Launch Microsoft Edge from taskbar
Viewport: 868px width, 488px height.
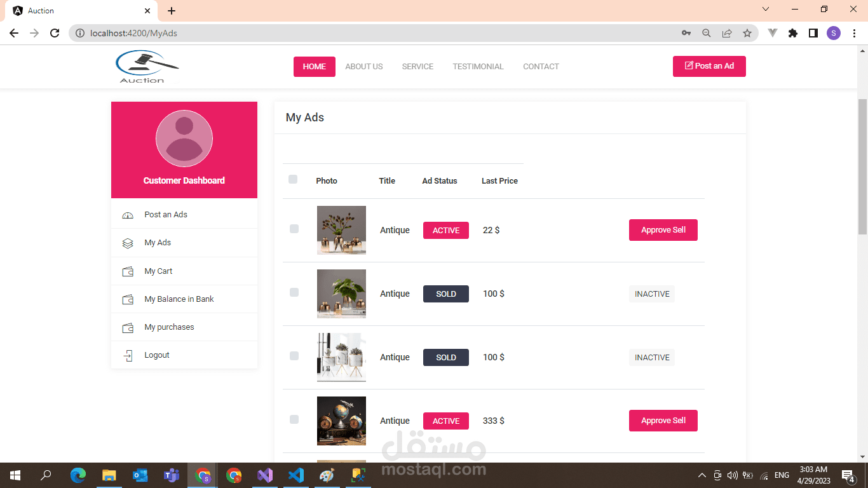click(78, 475)
